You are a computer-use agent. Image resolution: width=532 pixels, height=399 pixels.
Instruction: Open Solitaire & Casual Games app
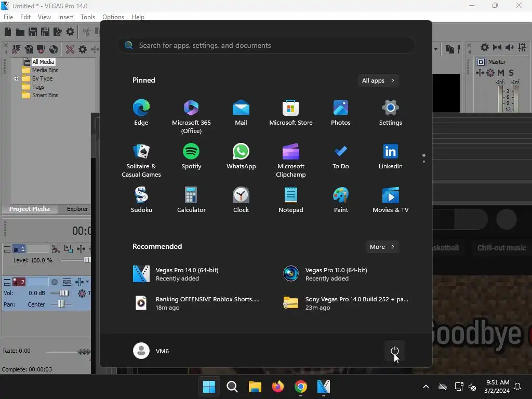(x=141, y=161)
